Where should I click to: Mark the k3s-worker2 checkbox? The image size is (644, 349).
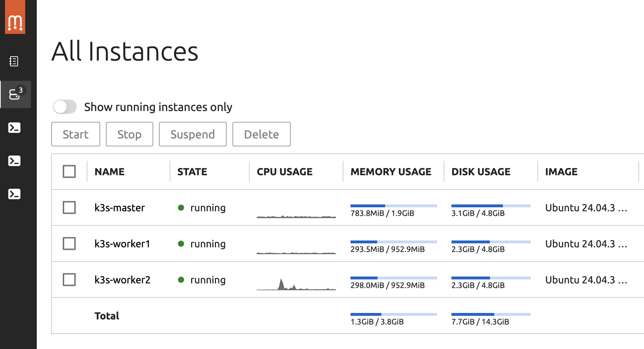click(69, 280)
